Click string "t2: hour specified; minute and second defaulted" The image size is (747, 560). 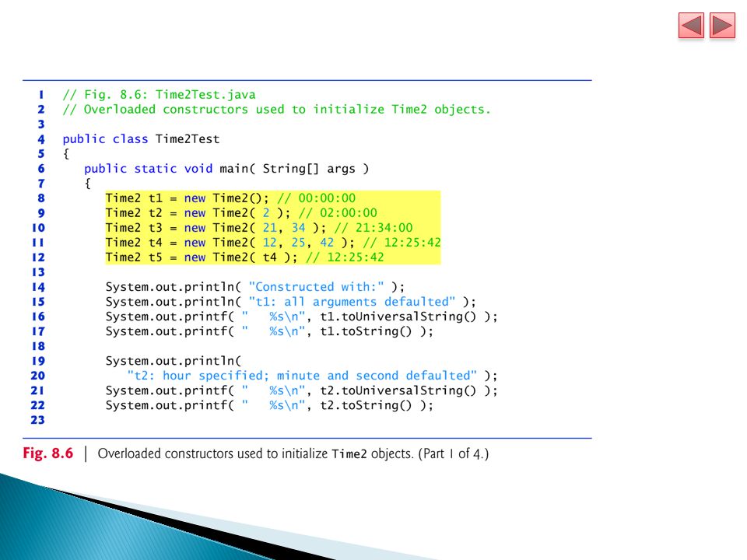click(x=302, y=375)
